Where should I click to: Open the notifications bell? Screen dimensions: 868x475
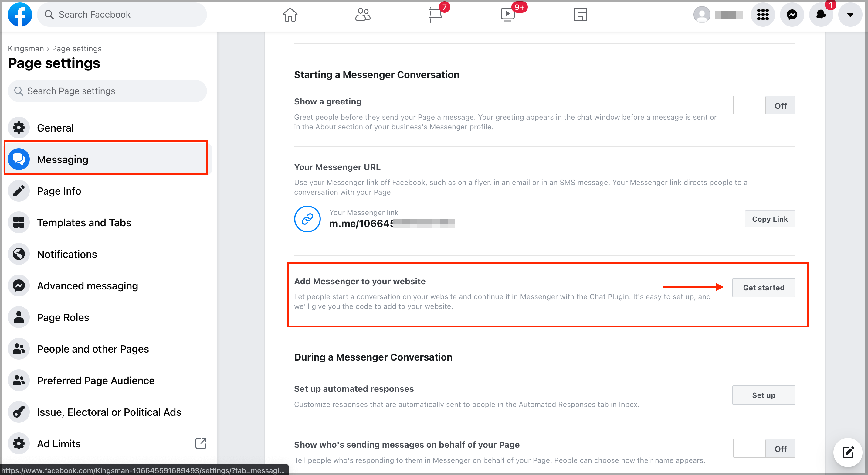coord(821,15)
